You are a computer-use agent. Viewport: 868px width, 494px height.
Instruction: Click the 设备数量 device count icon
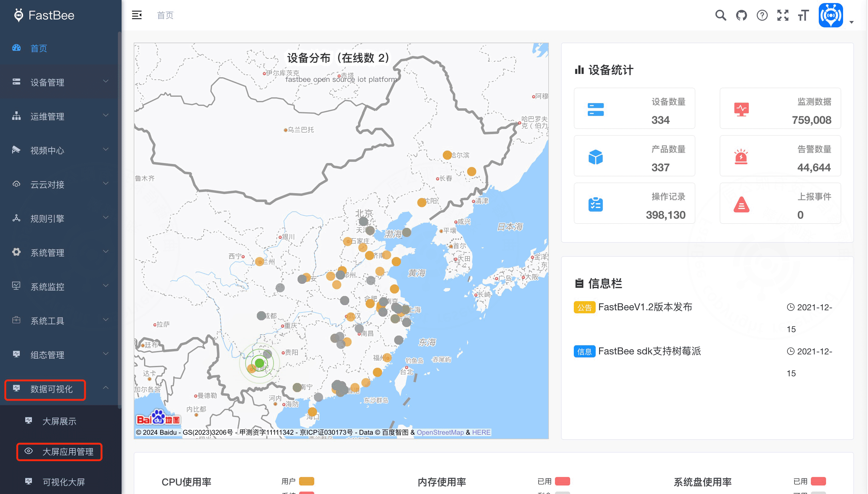[595, 109]
